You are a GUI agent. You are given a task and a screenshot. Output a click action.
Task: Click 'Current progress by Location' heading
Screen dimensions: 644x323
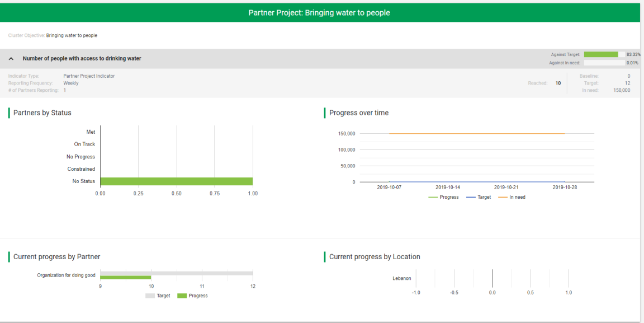pyautogui.click(x=375, y=257)
